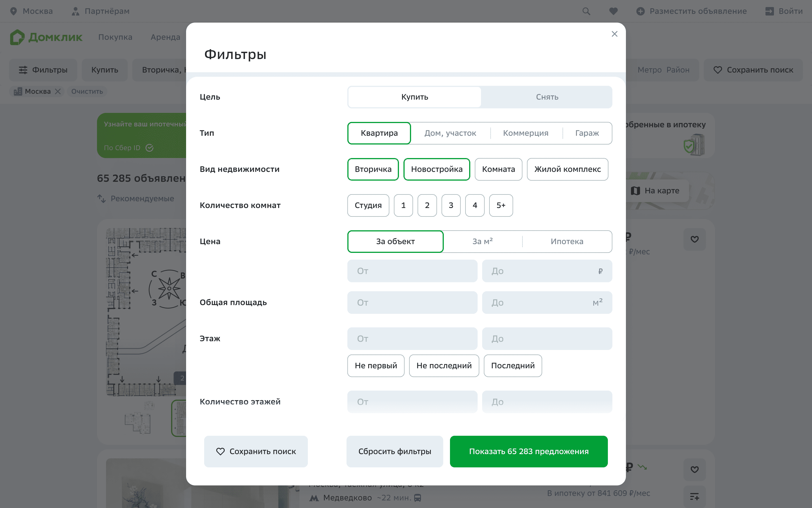Switch price mode to Ипотека
812x508 pixels.
point(567,242)
